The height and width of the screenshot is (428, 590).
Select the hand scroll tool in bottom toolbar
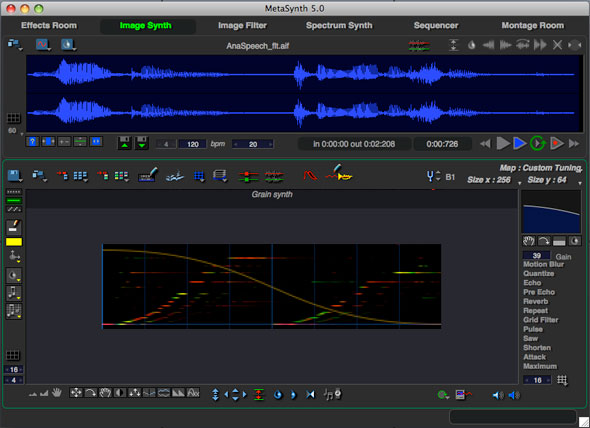click(57, 393)
